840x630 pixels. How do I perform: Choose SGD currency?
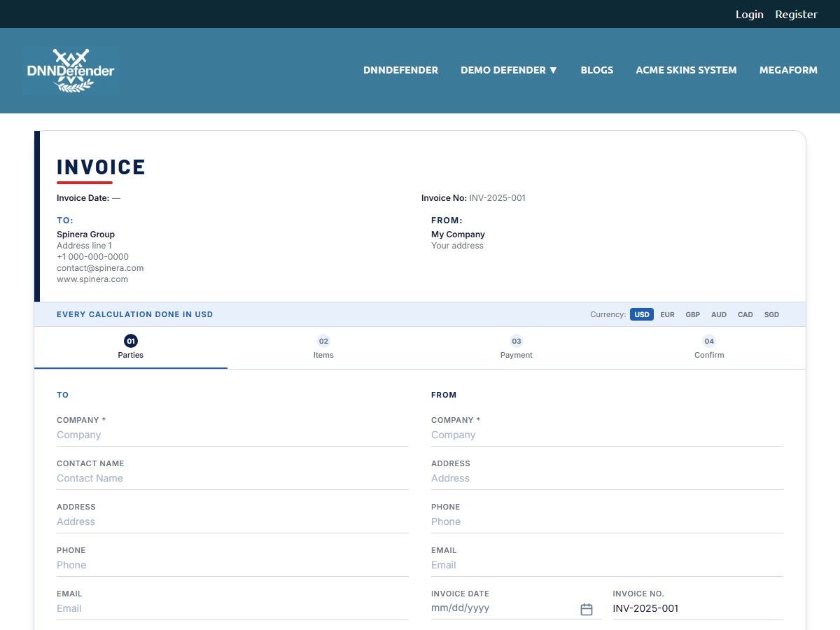point(771,315)
